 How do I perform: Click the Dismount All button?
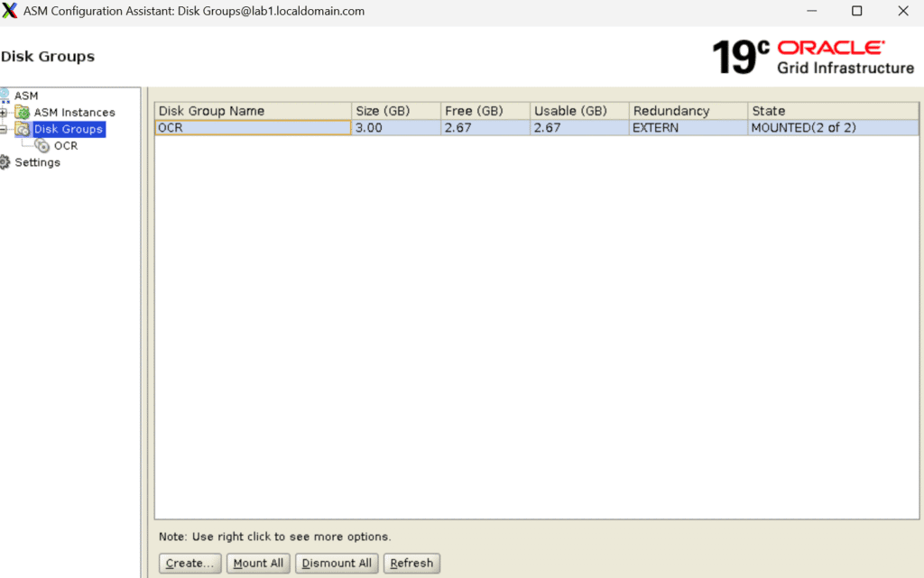tap(337, 564)
